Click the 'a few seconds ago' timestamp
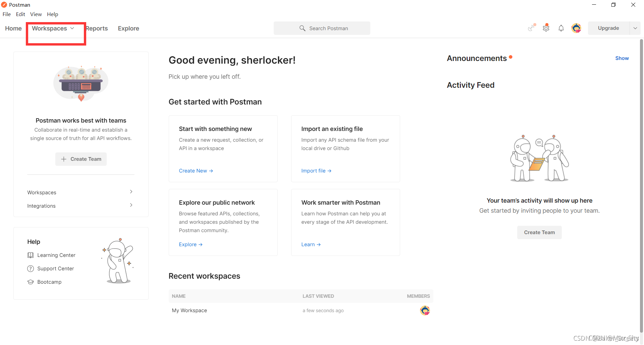 (x=323, y=310)
